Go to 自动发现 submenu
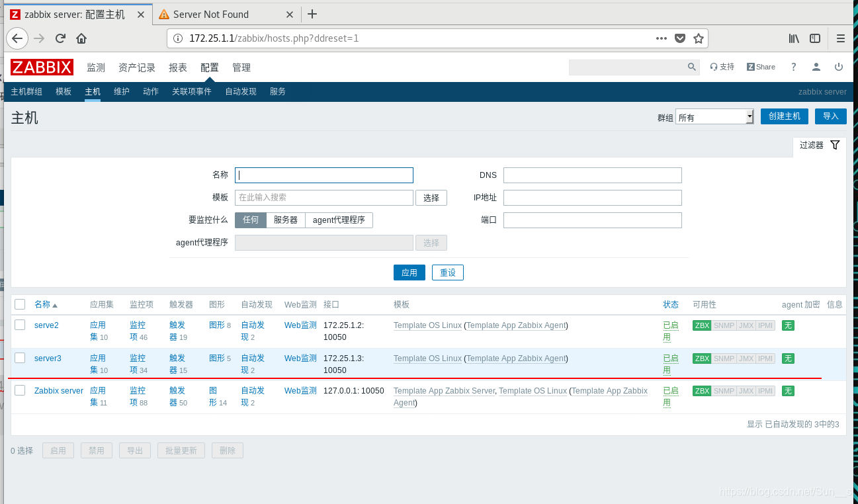The height and width of the screenshot is (504, 858). tap(241, 92)
